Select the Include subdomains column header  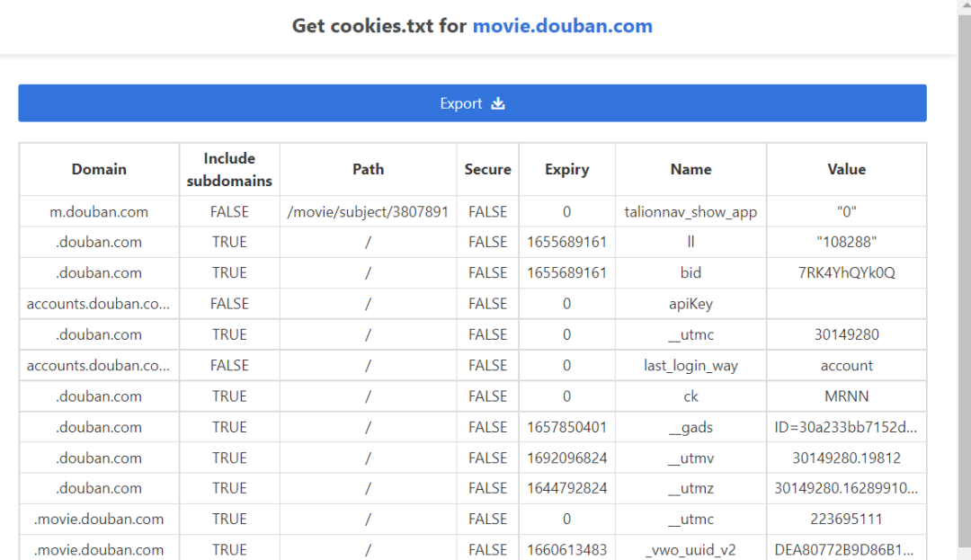tap(230, 170)
